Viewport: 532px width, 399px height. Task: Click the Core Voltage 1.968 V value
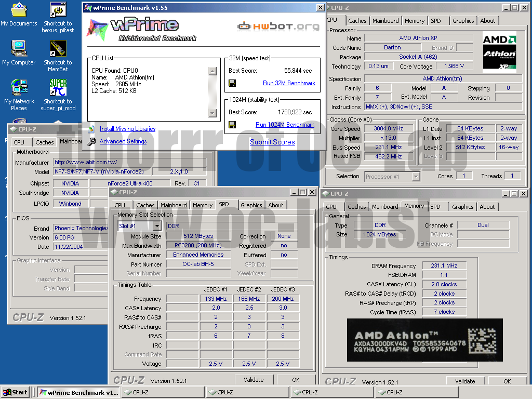click(454, 66)
